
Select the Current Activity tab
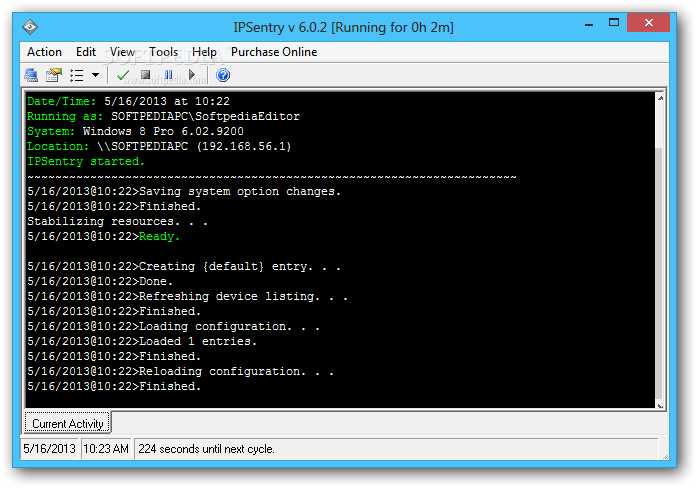[x=68, y=423]
